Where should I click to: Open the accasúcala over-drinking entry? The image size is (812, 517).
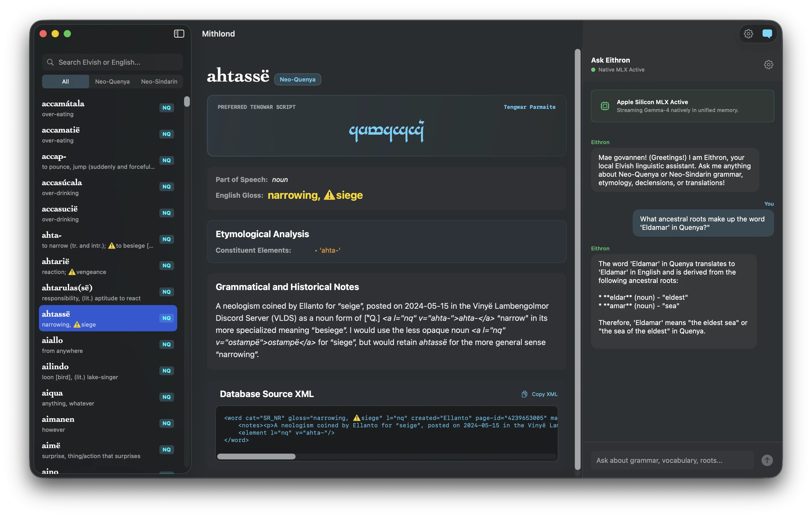pyautogui.click(x=108, y=187)
